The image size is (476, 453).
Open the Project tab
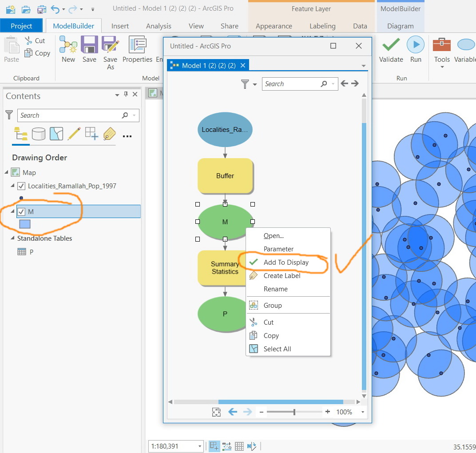tap(21, 26)
